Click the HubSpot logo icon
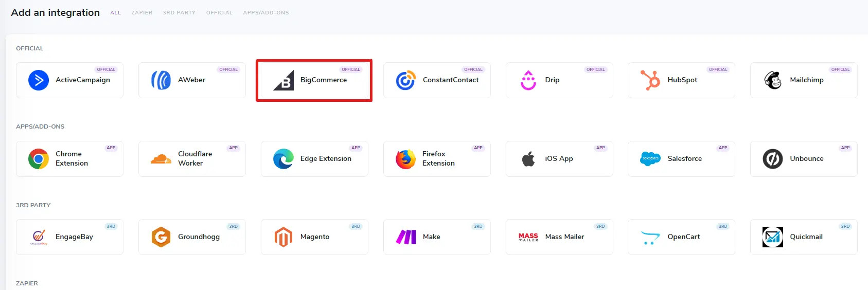 pos(650,80)
